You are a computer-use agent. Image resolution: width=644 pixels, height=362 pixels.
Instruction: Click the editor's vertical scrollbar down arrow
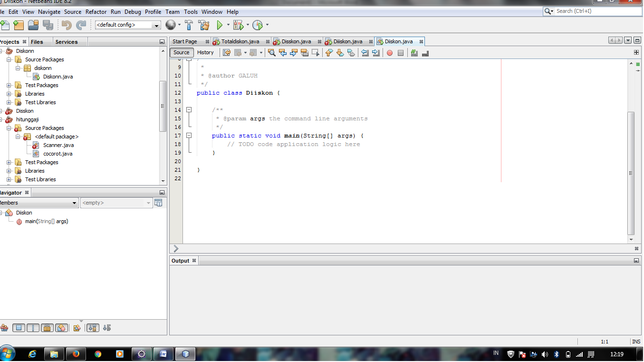[x=631, y=239]
